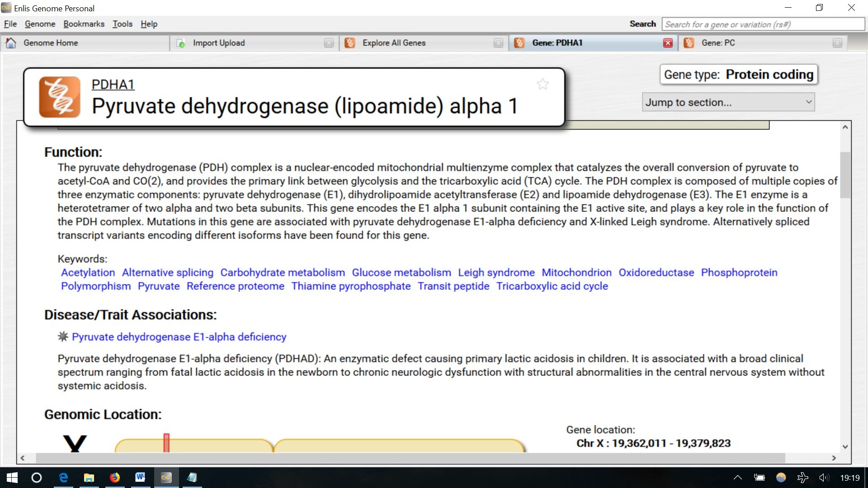Screen dimensions: 868x488
Task: Close the Import Upload tab
Action: pos(329,43)
